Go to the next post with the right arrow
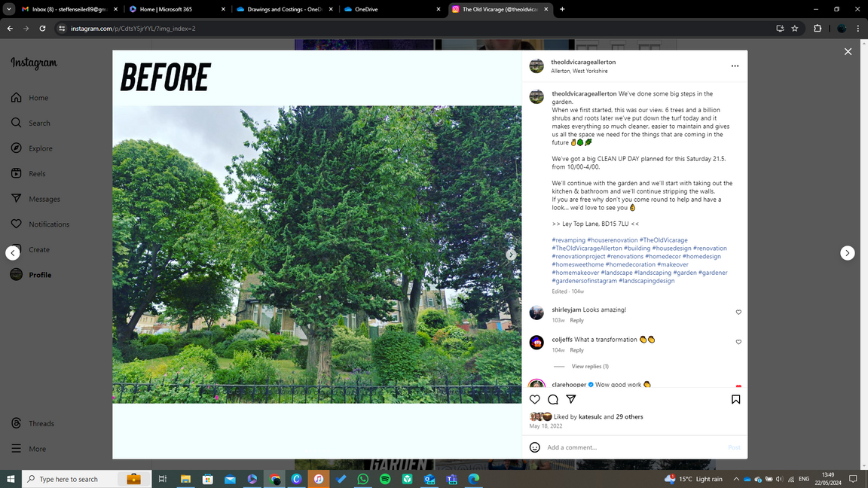The height and width of the screenshot is (488, 868). click(x=848, y=253)
